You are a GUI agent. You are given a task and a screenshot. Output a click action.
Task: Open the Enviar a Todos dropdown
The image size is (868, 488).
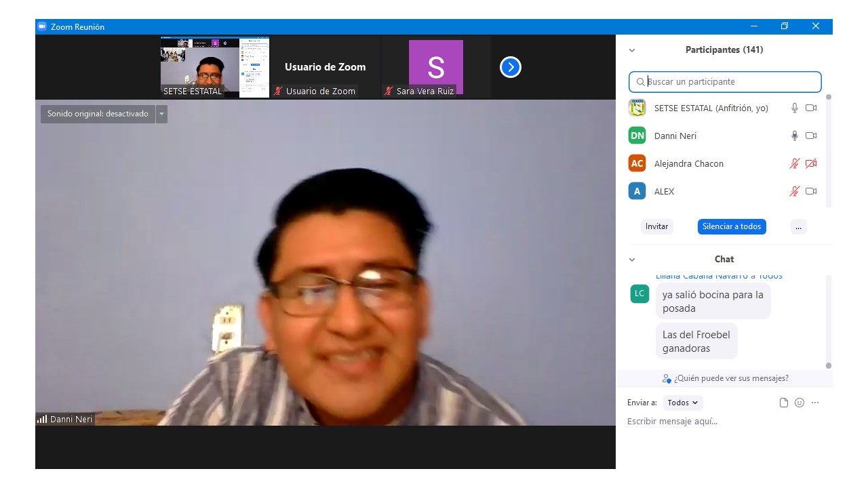(682, 403)
